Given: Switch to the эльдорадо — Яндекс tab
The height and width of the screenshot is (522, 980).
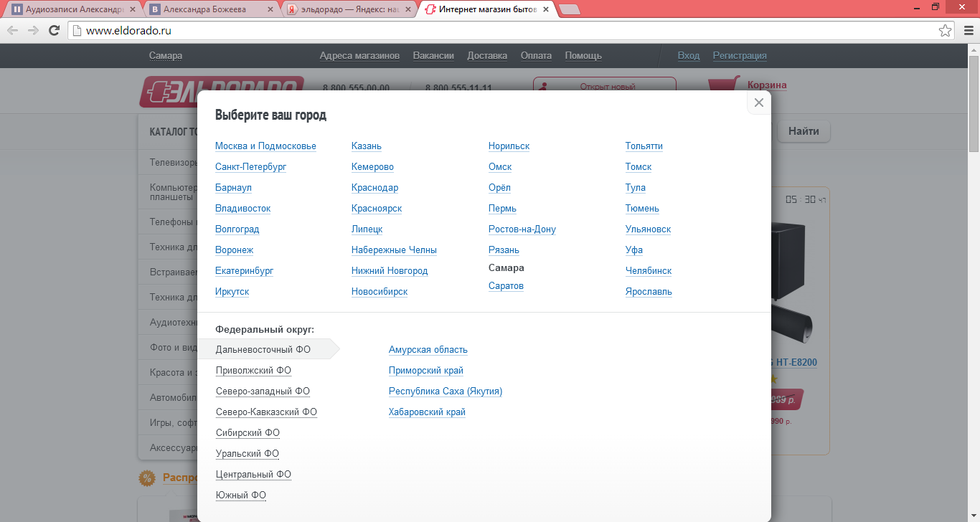Looking at the screenshot, I should (x=349, y=10).
